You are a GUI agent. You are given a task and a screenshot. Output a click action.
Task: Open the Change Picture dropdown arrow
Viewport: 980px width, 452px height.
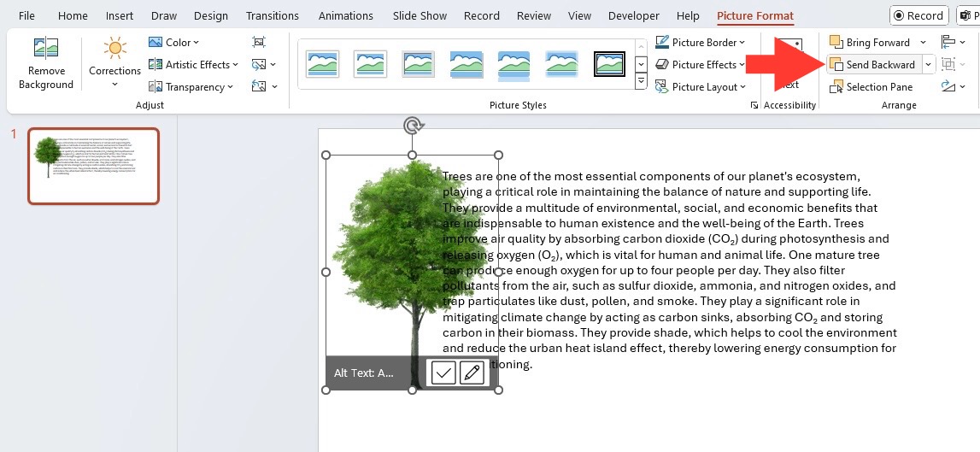click(x=274, y=64)
